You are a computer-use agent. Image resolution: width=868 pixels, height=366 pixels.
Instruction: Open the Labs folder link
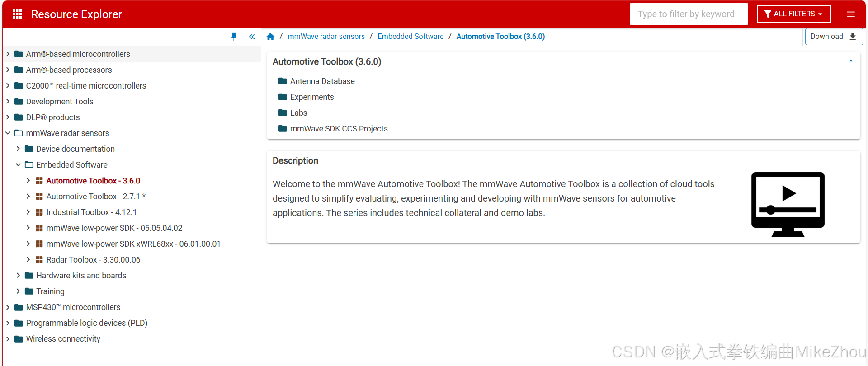tap(298, 113)
